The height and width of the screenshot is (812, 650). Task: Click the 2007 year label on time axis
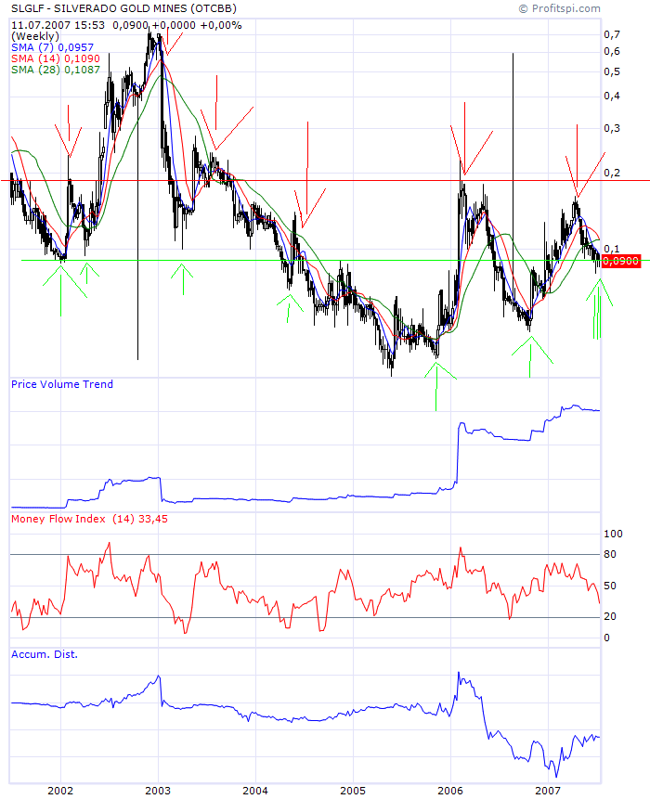tap(548, 791)
